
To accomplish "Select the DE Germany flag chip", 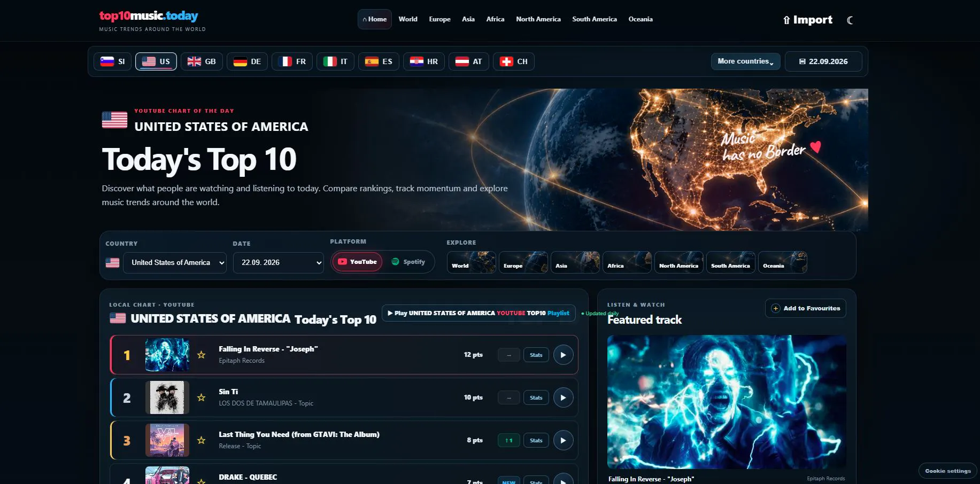I will coord(247,61).
